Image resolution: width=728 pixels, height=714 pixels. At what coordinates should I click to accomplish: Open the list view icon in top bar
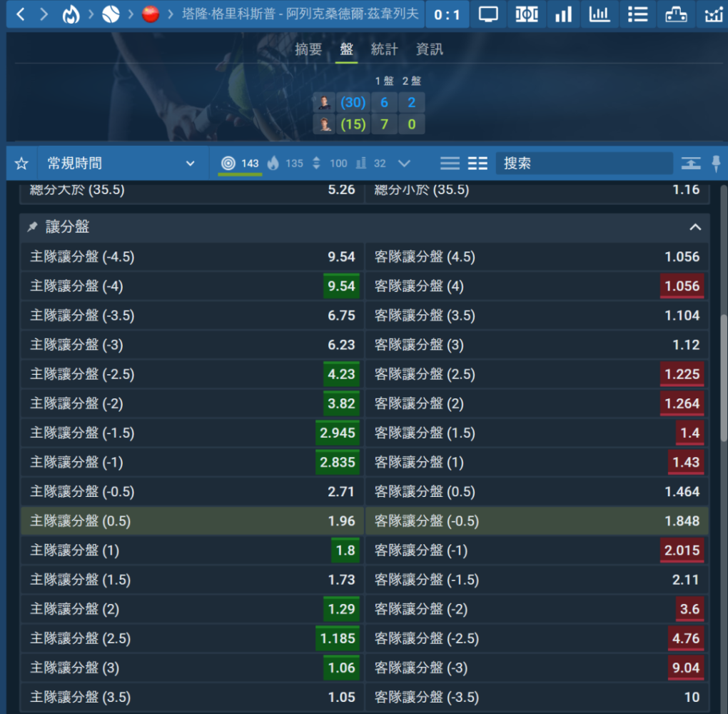(637, 14)
